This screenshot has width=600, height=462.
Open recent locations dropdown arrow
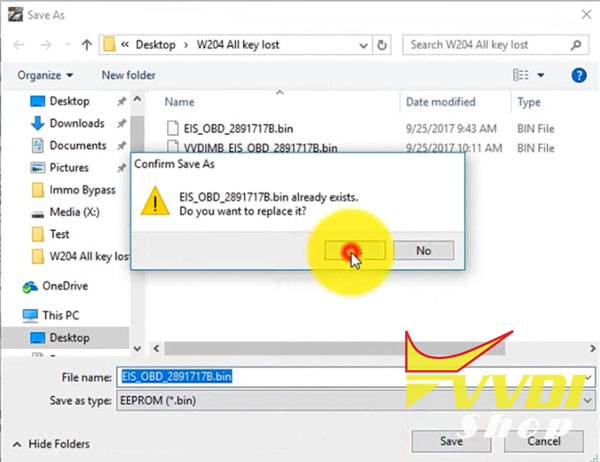pyautogui.click(x=68, y=45)
